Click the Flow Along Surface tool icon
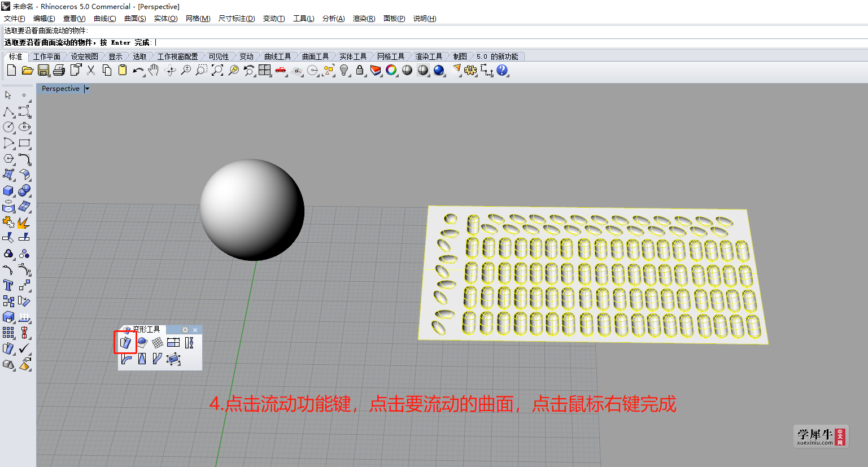 125,342
